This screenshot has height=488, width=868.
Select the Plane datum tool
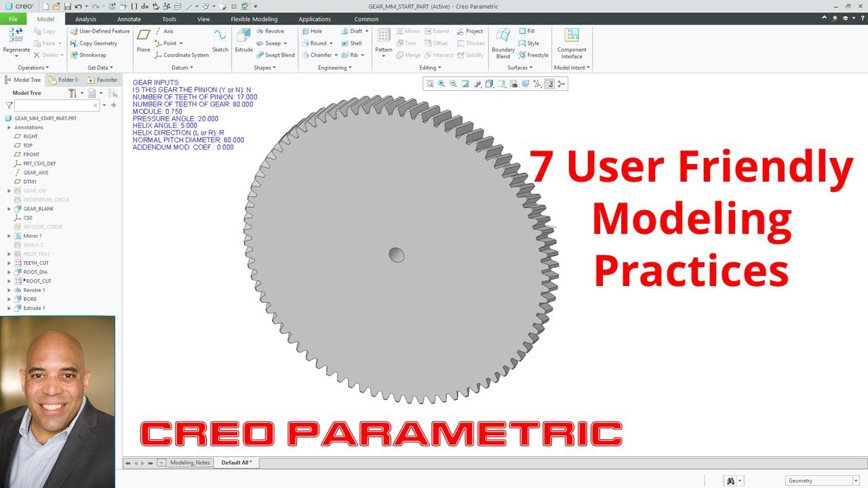[143, 40]
